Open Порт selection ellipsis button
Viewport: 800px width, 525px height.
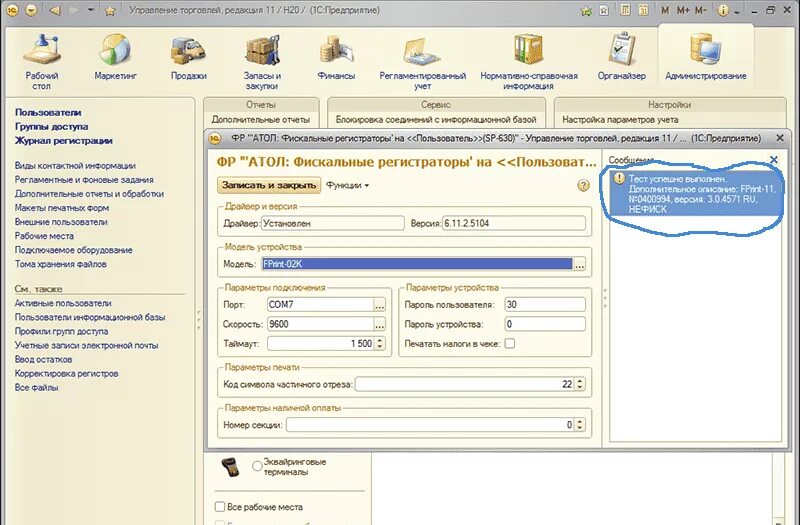(x=380, y=305)
